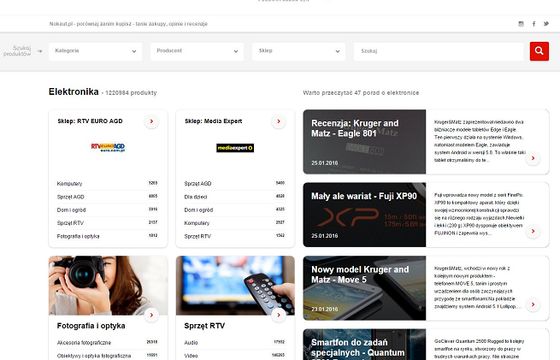Open the Sprzęt RTV category heading
560x360 pixels.
coord(204,326)
